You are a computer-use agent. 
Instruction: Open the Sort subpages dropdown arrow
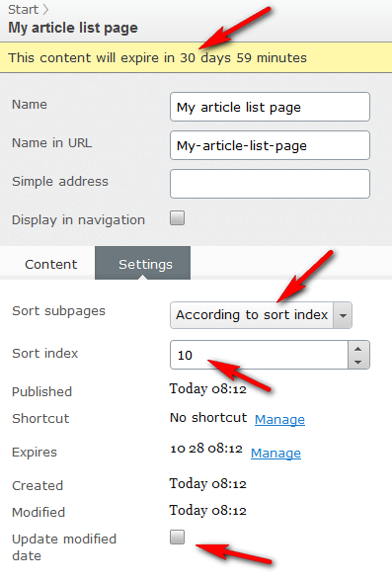pos(343,315)
